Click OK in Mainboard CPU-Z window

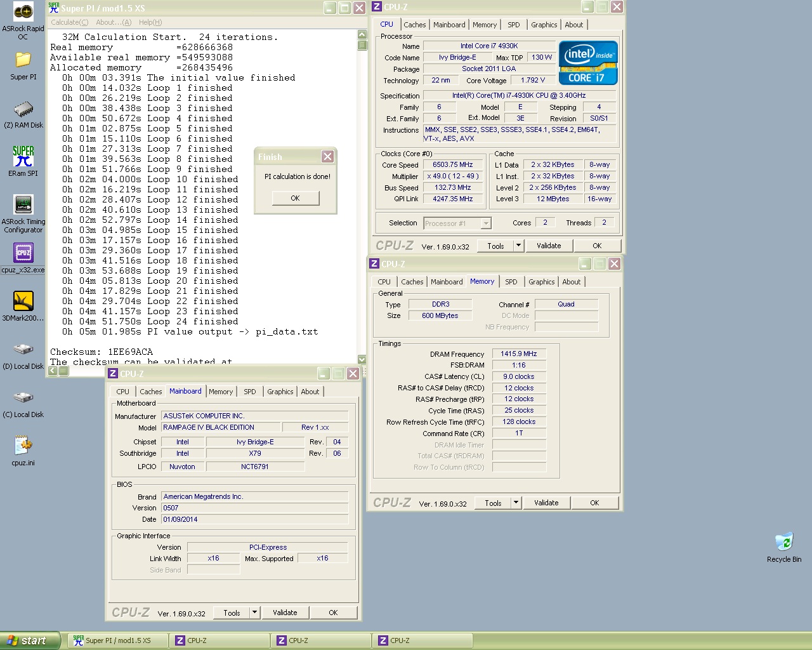(x=333, y=613)
